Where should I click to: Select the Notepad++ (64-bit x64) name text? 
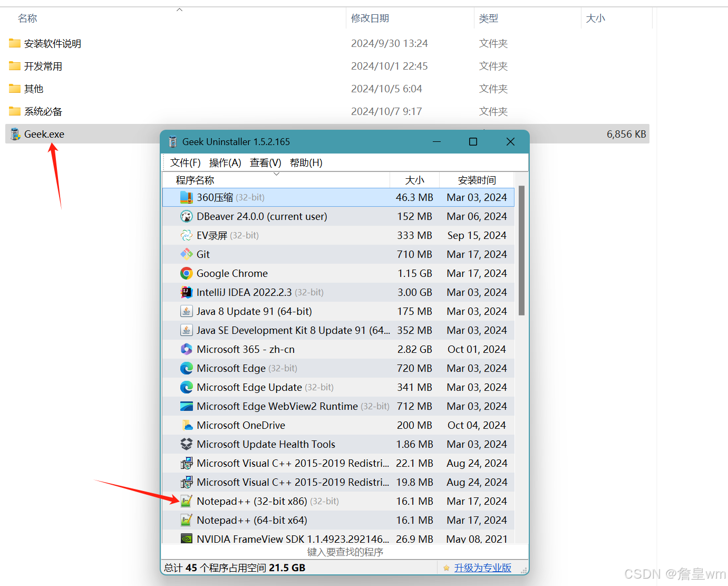[x=252, y=520]
